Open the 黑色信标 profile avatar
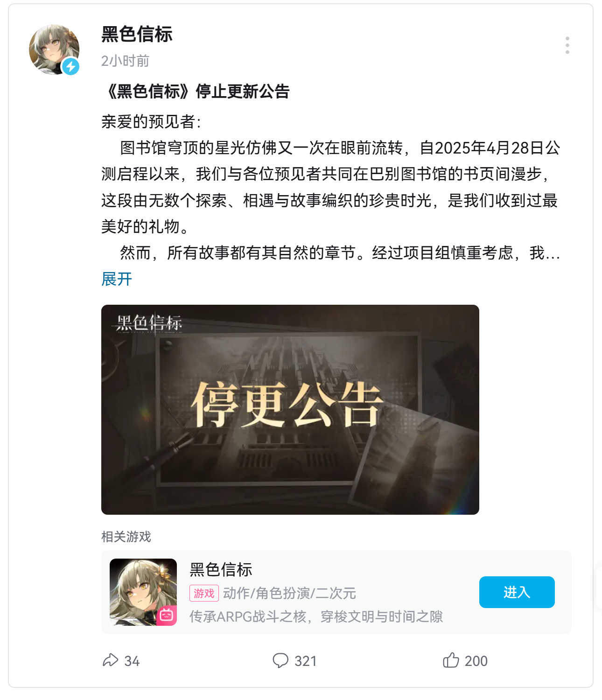This screenshot has width=602, height=700. [x=54, y=49]
